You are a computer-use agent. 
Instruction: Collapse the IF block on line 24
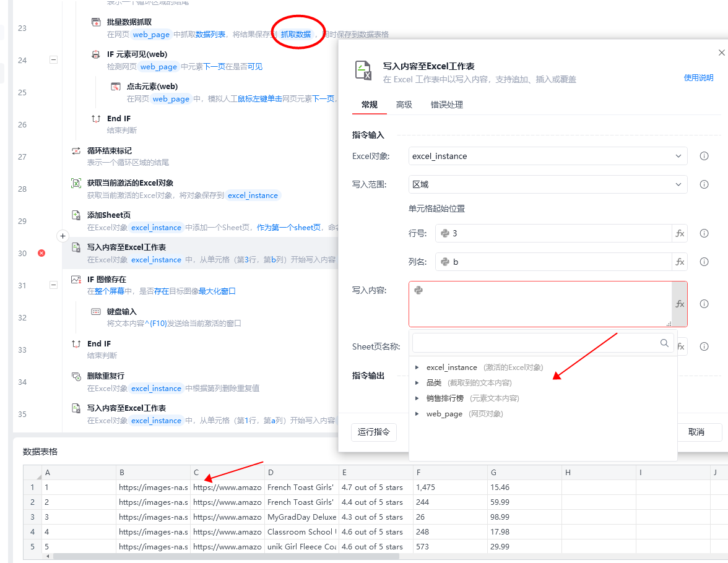[53, 60]
